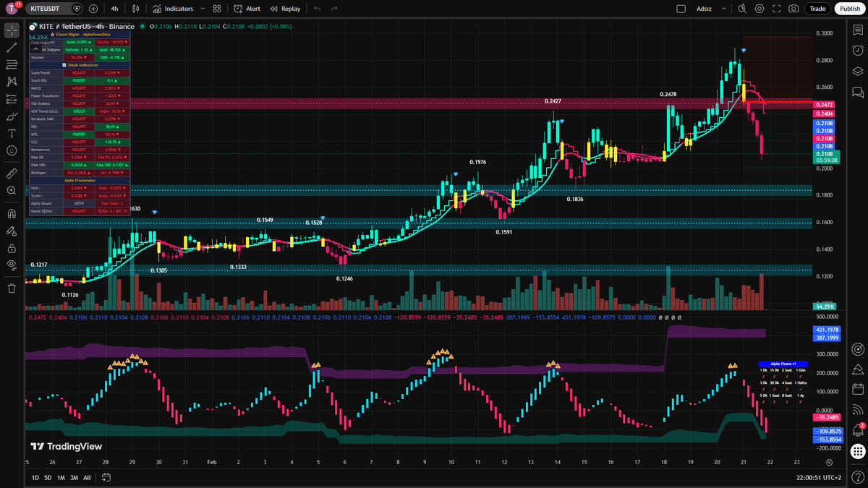Start bar Replay mode
The image size is (868, 488).
285,9
